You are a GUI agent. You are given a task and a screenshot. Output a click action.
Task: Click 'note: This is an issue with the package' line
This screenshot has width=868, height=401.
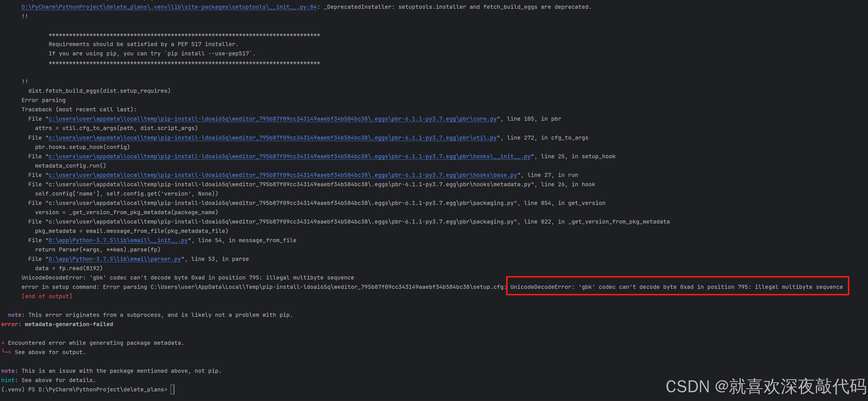111,371
